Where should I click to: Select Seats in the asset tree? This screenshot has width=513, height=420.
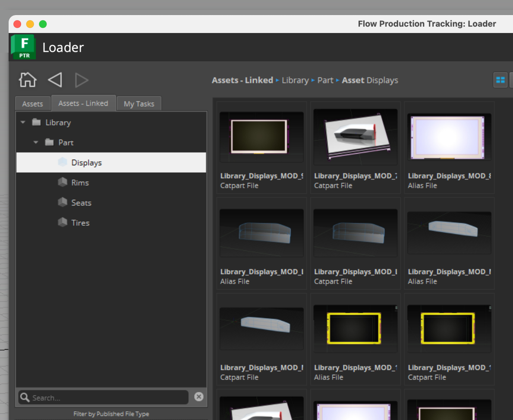tap(111, 202)
